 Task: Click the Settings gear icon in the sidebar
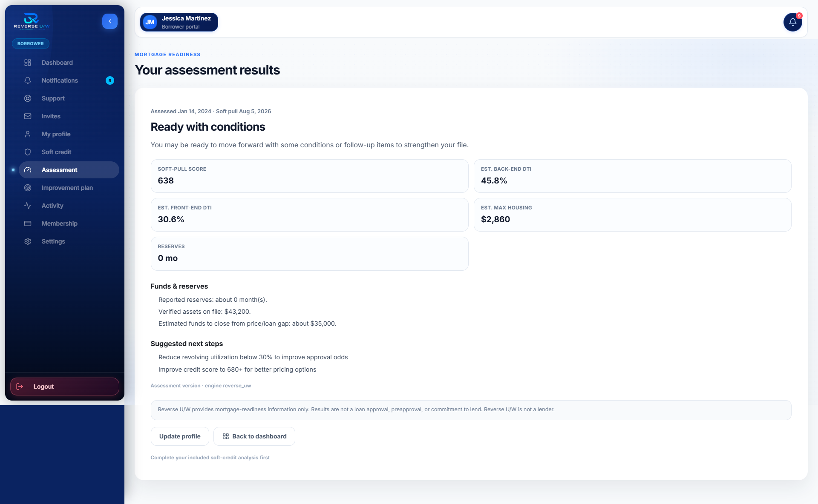pyautogui.click(x=28, y=241)
